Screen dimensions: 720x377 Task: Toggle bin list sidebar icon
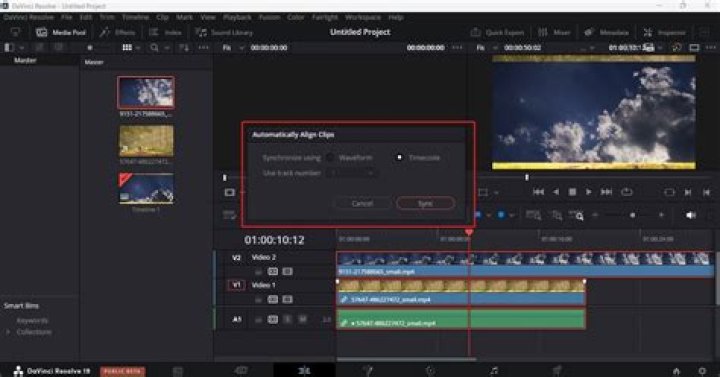point(9,47)
